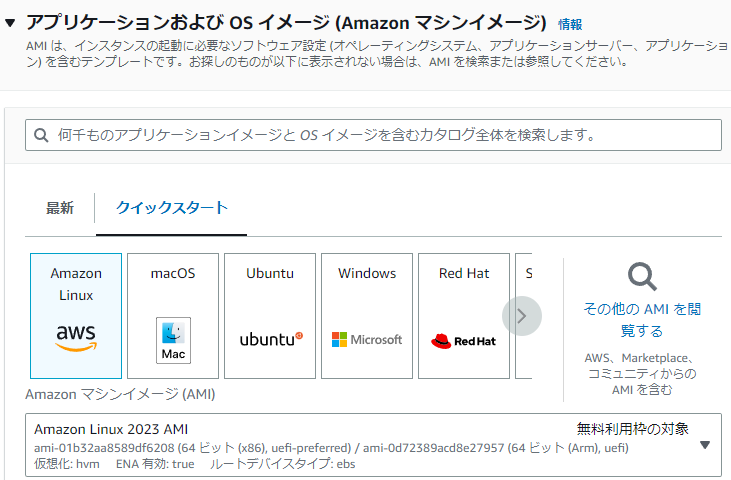Image resolution: width=731 pixels, height=480 pixels.
Task: Click the magnifying glass browse AMI icon
Action: 642,277
